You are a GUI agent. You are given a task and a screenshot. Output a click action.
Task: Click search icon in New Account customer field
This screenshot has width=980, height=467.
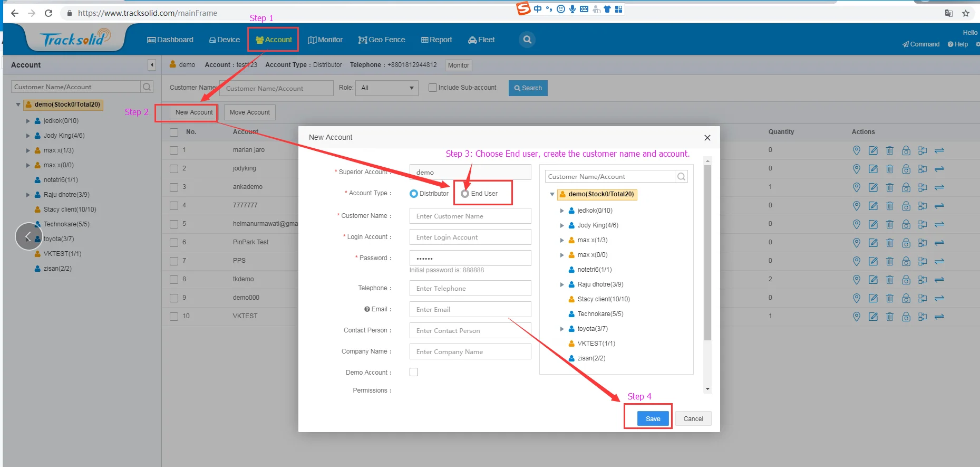coord(681,176)
